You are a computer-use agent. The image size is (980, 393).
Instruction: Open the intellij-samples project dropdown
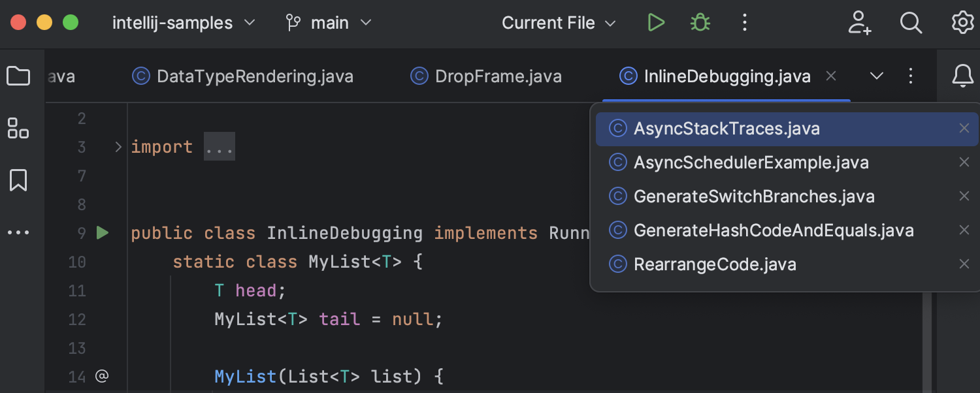183,22
